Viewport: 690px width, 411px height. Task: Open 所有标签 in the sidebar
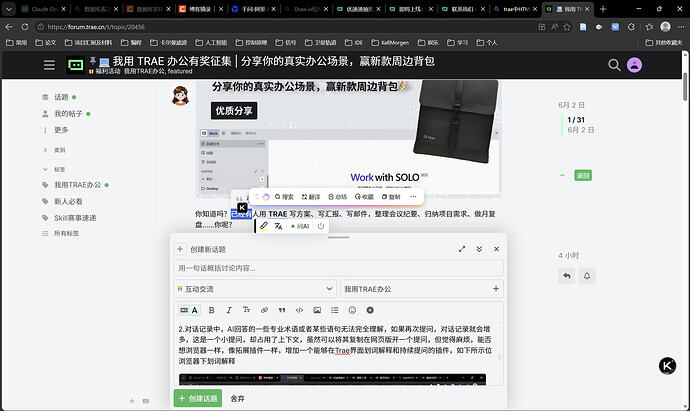point(66,233)
